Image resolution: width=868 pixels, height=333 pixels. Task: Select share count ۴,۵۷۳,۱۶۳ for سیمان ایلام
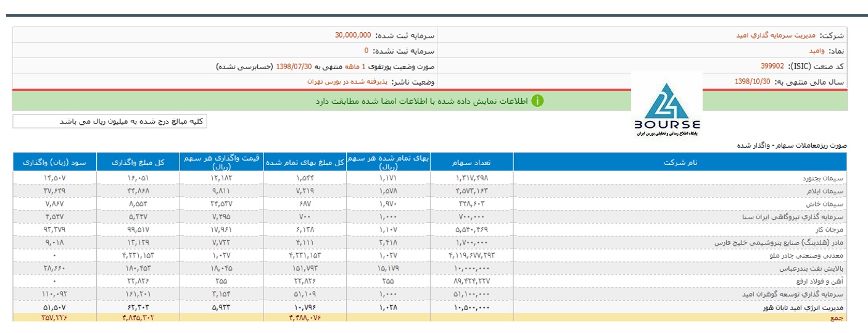[x=471, y=191]
